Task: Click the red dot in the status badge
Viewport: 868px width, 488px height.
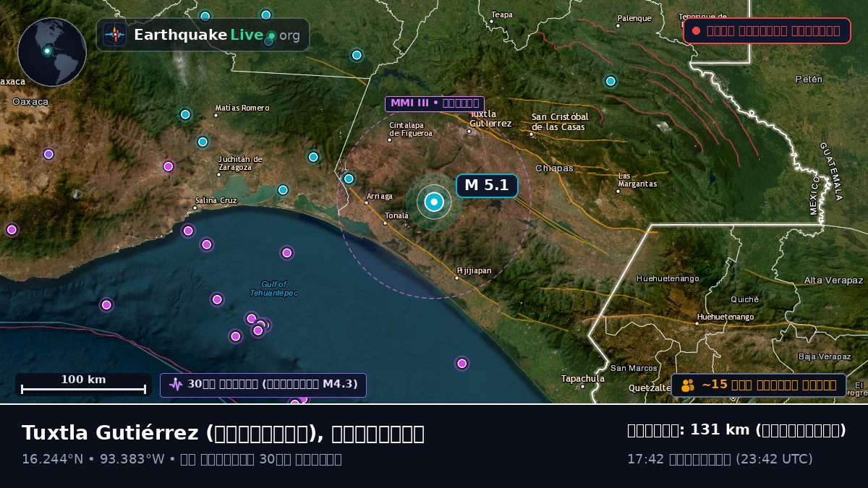Action: pyautogui.click(x=696, y=30)
